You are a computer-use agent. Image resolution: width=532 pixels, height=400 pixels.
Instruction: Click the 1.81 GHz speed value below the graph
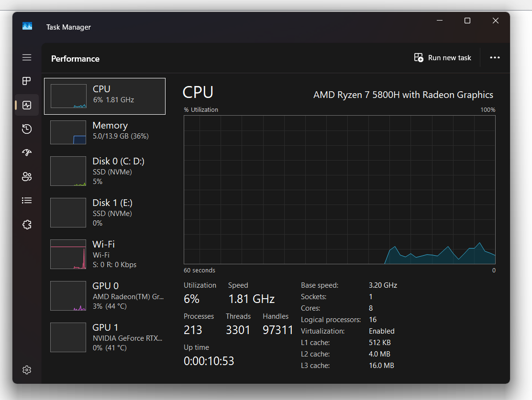tap(252, 299)
